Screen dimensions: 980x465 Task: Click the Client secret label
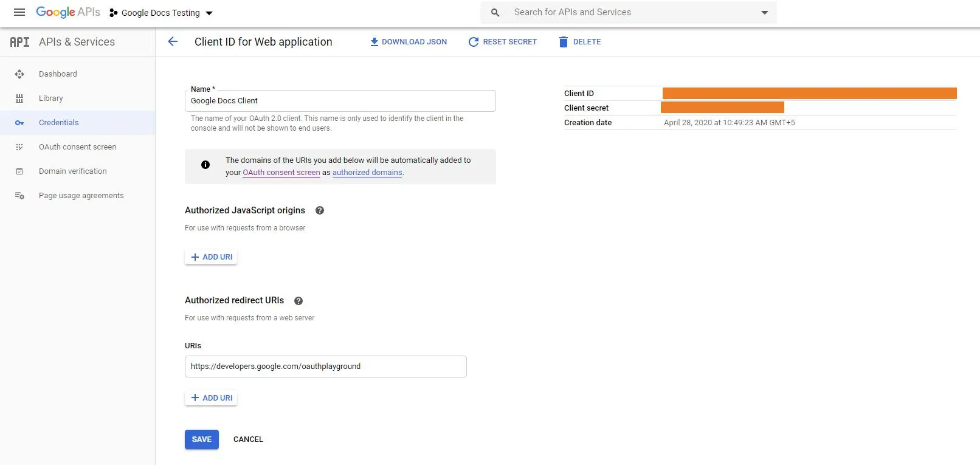click(586, 108)
